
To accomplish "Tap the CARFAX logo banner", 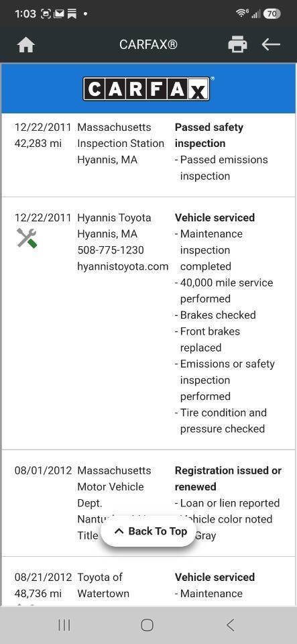I will (x=148, y=89).
